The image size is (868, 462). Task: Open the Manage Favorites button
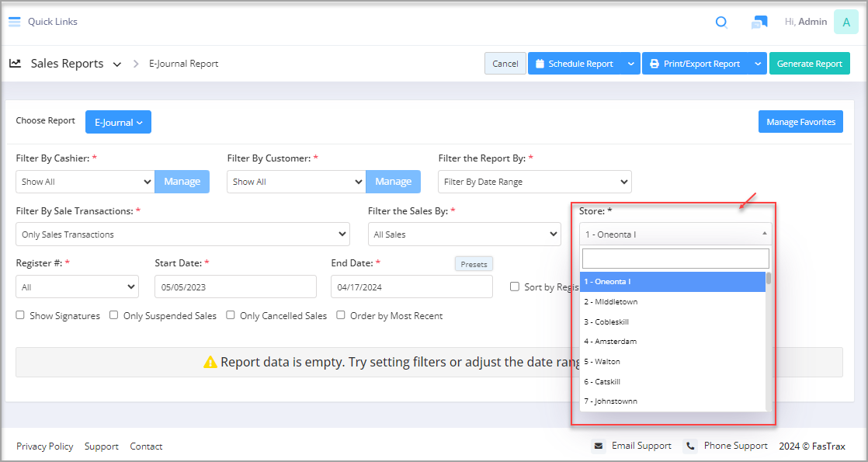pos(800,122)
